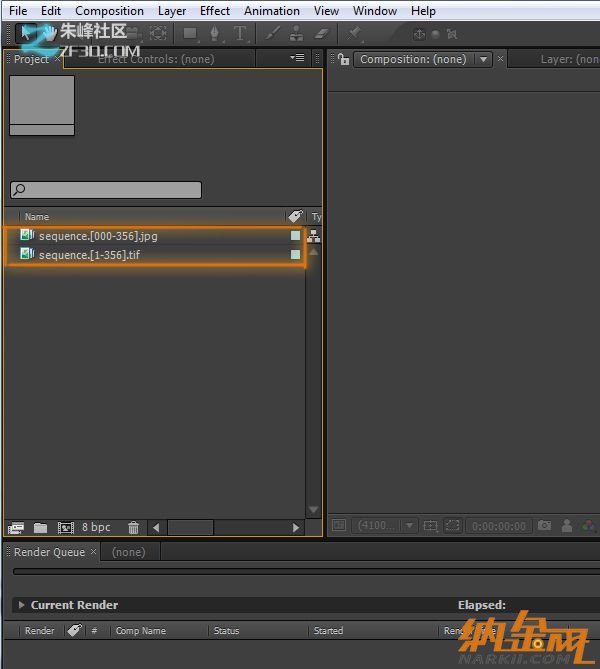Click the 8 bpc color depth button
600x669 pixels.
pos(97,527)
